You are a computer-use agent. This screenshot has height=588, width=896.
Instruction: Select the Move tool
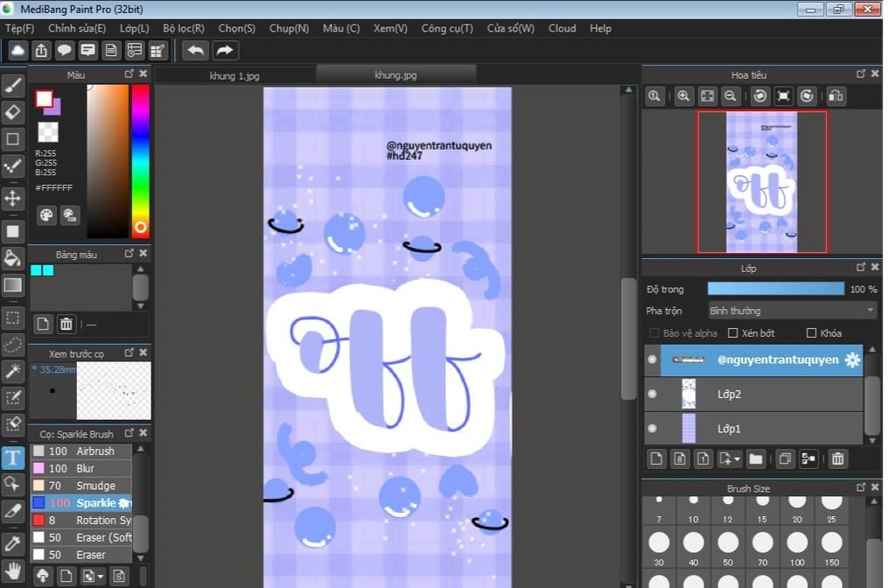click(x=12, y=198)
